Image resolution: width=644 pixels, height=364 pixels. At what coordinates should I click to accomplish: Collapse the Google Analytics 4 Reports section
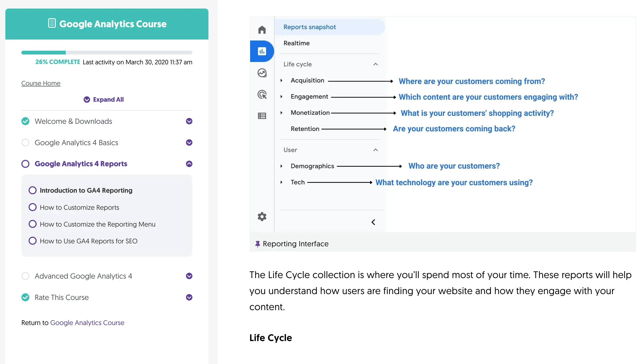(189, 164)
